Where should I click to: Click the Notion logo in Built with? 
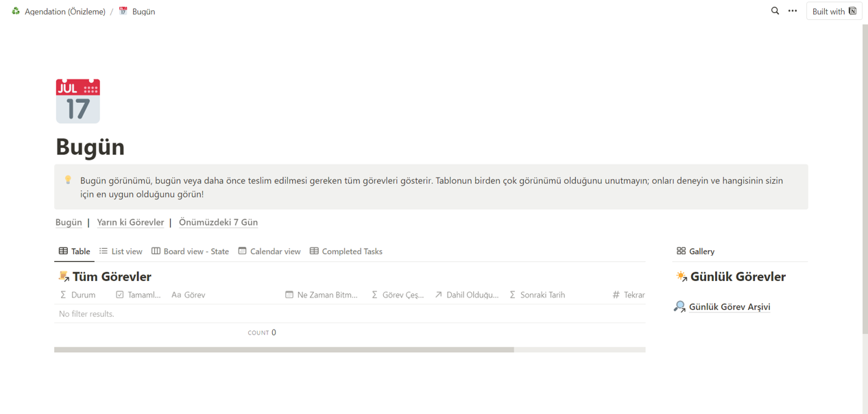pyautogui.click(x=852, y=11)
